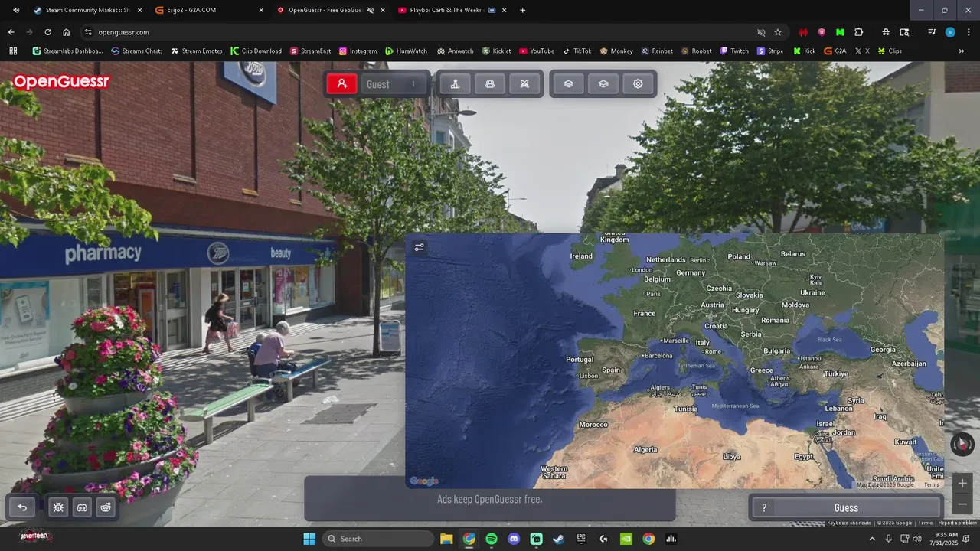Click the stacked layers icon

[x=568, y=84]
